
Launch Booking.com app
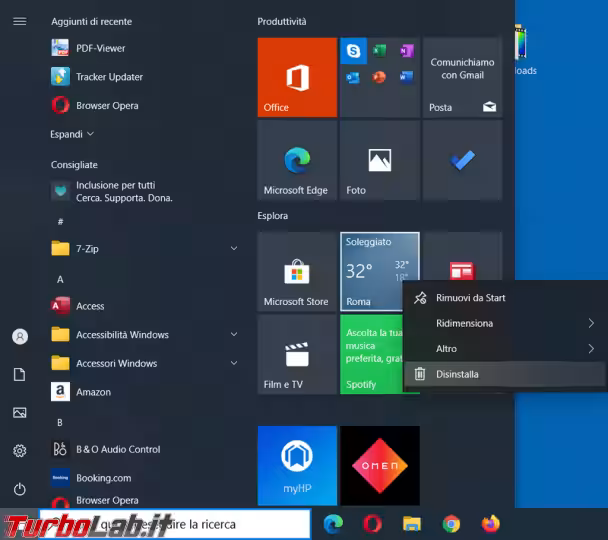point(91,478)
